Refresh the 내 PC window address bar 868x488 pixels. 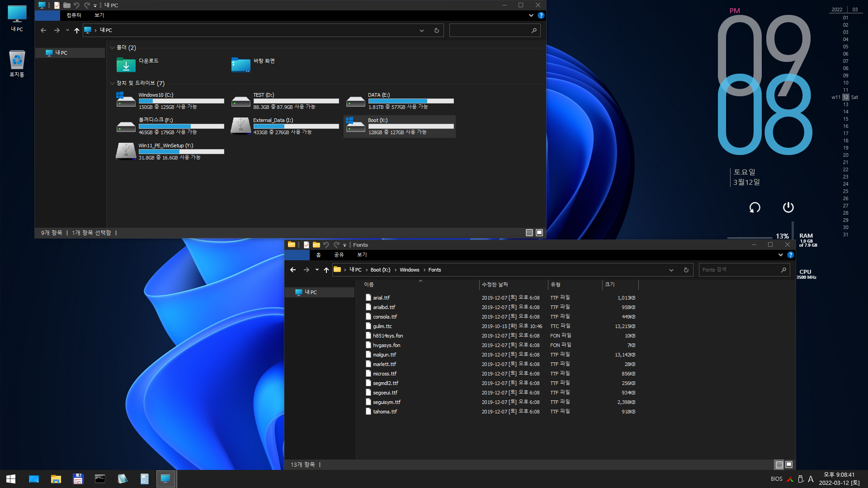coord(436,30)
